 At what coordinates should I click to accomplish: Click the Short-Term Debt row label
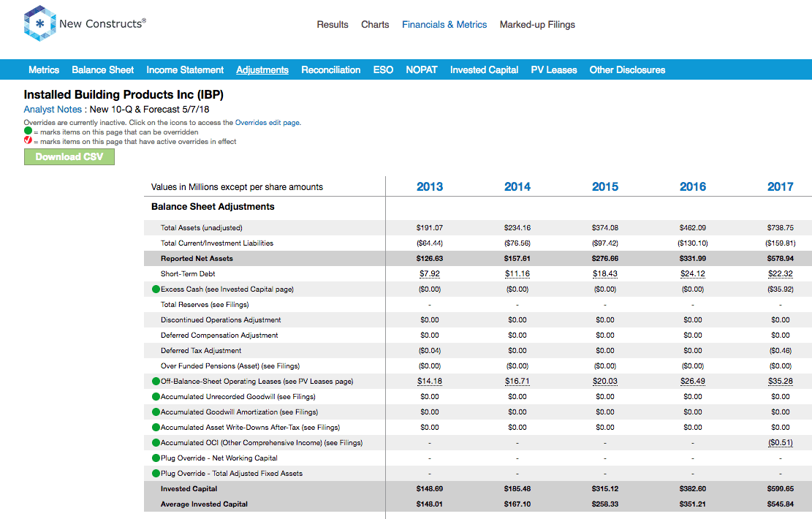[188, 274]
